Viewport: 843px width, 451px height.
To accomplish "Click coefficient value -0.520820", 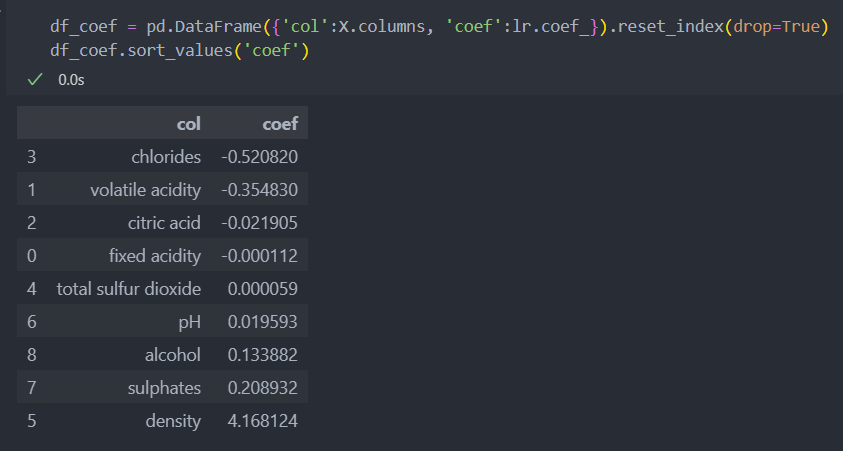I will (260, 157).
